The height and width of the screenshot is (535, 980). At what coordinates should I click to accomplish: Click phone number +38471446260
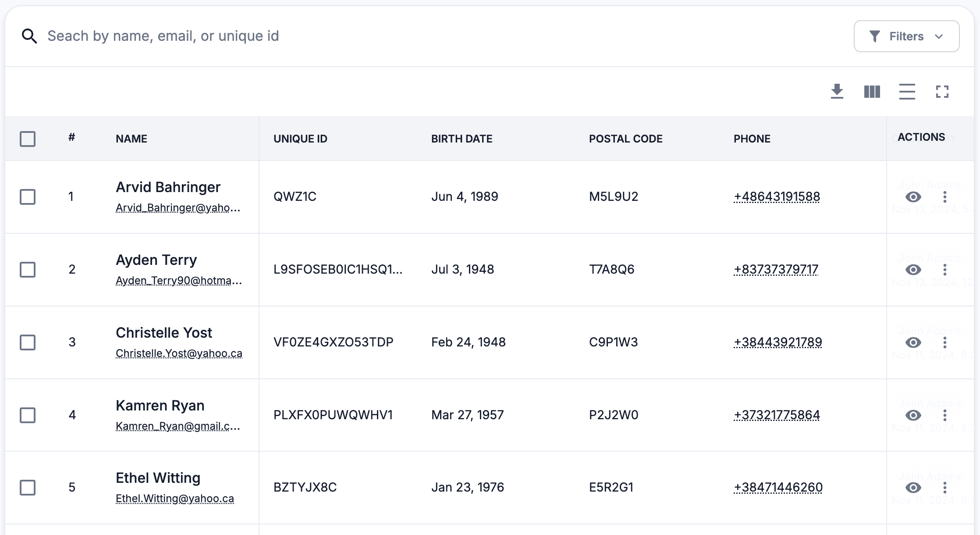[778, 488]
